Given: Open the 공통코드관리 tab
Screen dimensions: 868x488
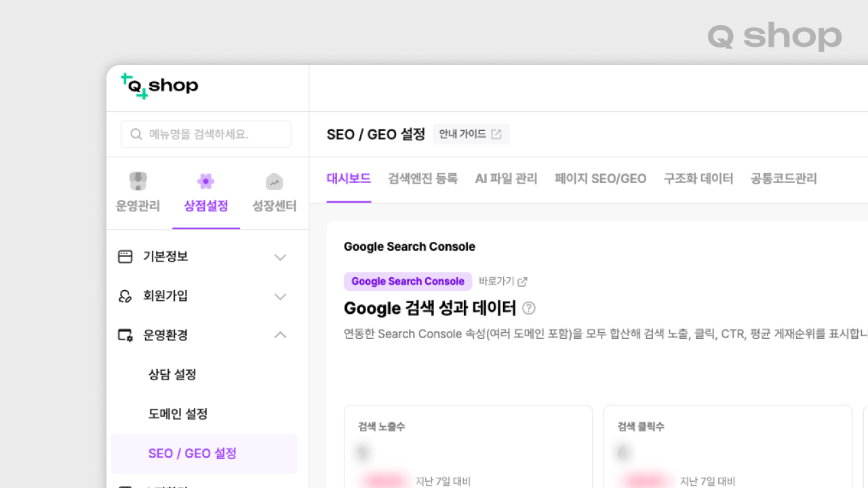Looking at the screenshot, I should pyautogui.click(x=783, y=178).
